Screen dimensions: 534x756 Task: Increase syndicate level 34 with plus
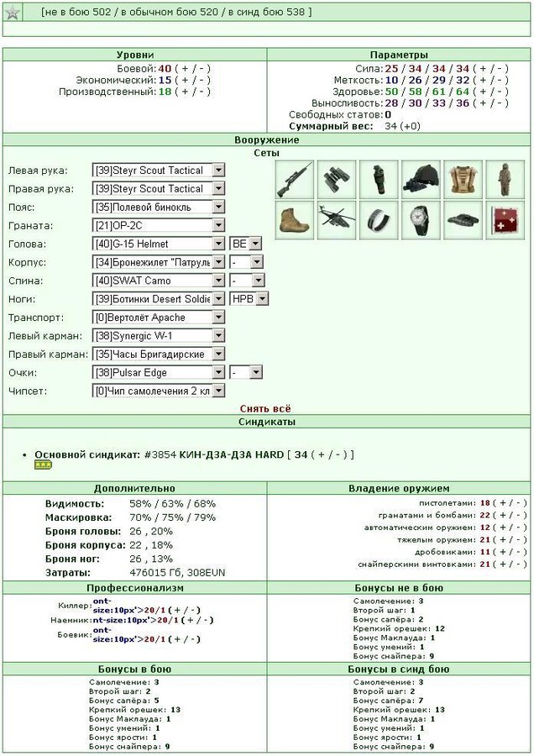tap(322, 454)
